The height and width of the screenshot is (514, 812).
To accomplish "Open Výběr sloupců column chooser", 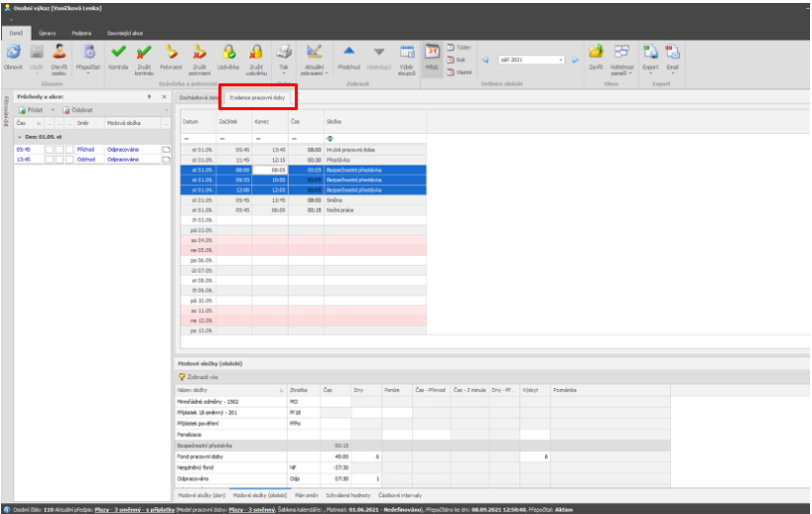I will (x=407, y=52).
